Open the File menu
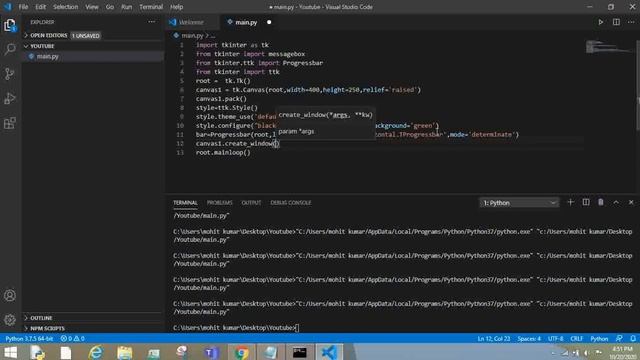 pyautogui.click(x=23, y=7)
